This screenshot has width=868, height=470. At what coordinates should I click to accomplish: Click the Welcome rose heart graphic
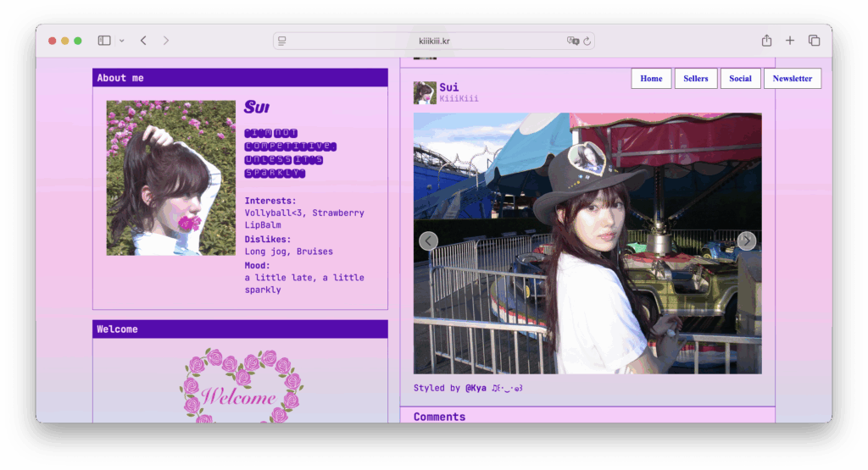pyautogui.click(x=241, y=386)
